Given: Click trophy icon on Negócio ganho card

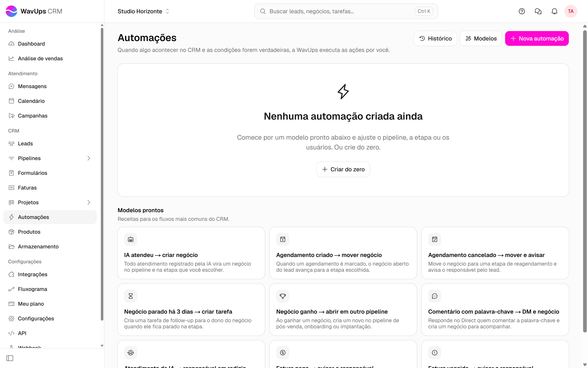Looking at the screenshot, I should pos(283,296).
